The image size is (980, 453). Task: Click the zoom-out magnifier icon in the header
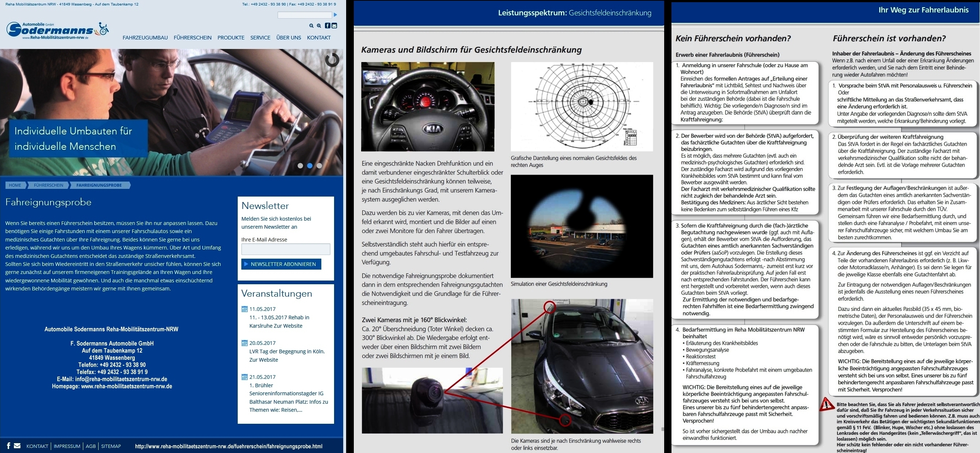[x=311, y=26]
